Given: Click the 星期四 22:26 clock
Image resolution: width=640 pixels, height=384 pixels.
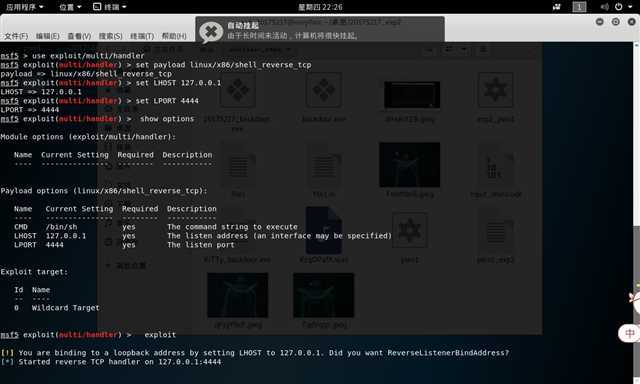Looking at the screenshot, I should 320,7.
